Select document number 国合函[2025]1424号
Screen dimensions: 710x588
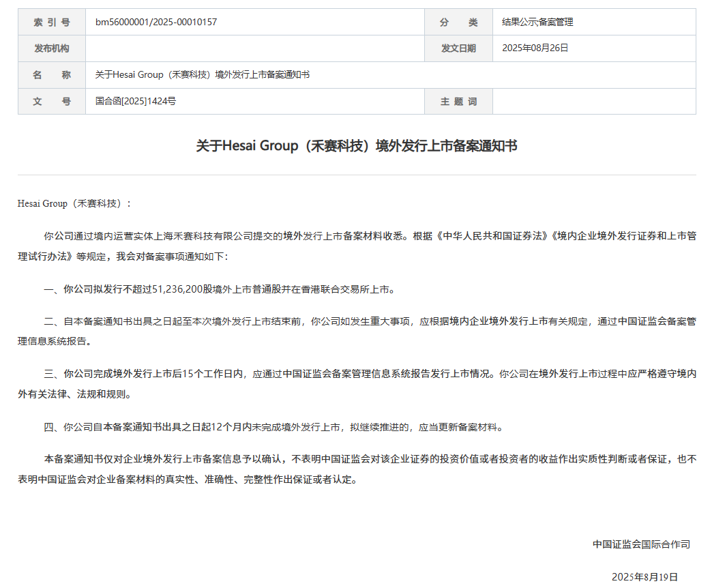pyautogui.click(x=136, y=101)
